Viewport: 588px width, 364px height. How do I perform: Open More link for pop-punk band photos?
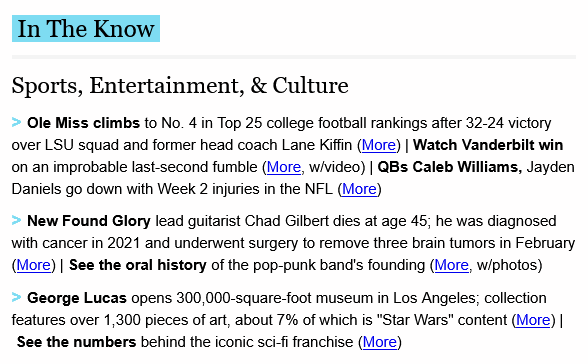452,265
